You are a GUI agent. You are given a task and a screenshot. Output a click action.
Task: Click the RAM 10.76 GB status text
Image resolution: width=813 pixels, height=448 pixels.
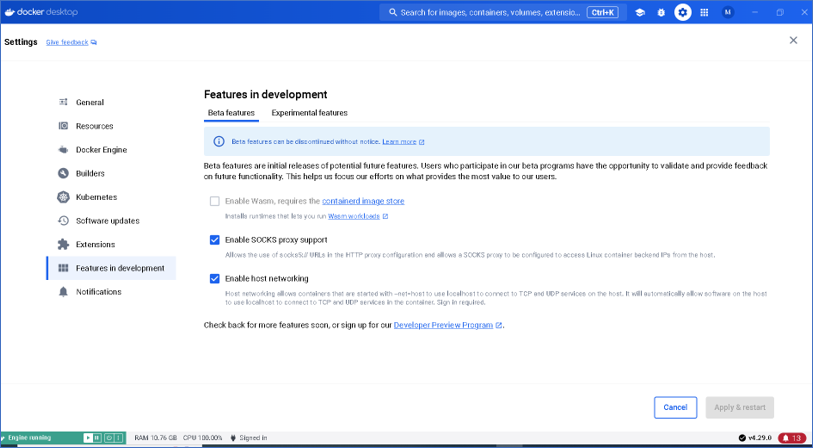coord(156,438)
